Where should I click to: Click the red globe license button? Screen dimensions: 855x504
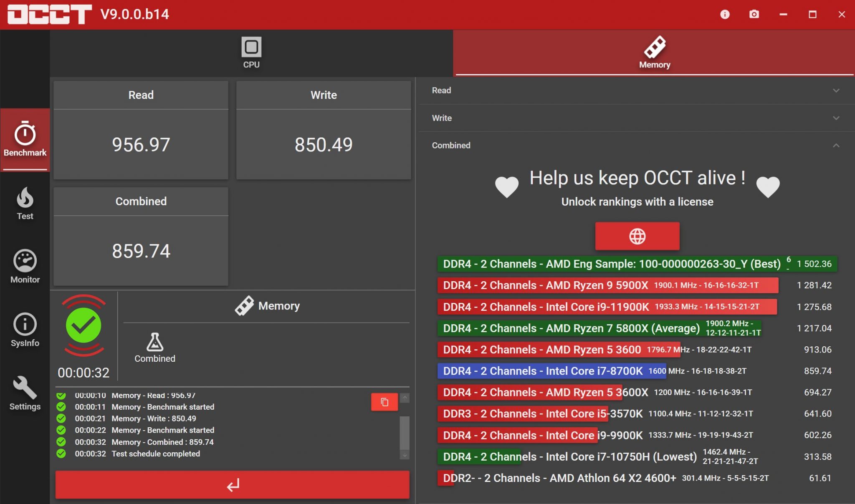click(x=637, y=236)
